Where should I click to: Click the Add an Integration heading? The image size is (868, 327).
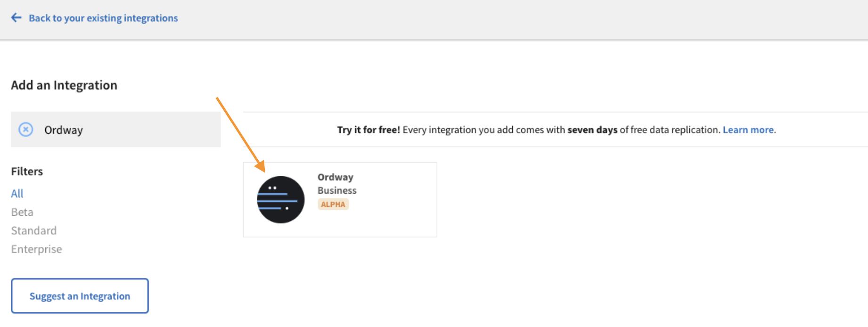(x=64, y=85)
